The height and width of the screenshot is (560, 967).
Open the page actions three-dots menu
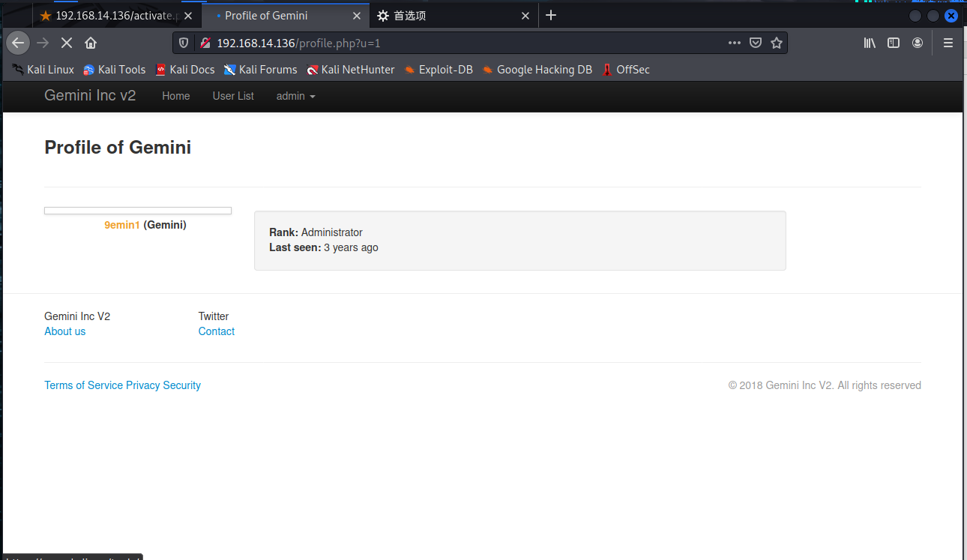point(734,43)
